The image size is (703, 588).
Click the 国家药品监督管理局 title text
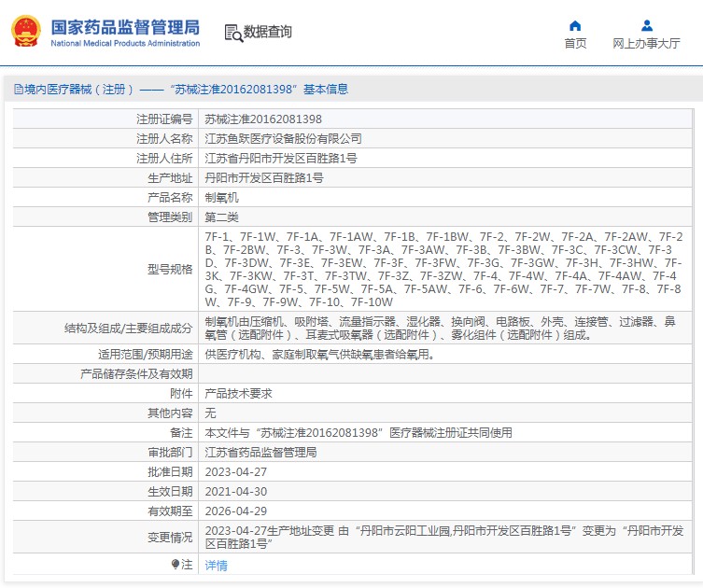tap(124, 27)
